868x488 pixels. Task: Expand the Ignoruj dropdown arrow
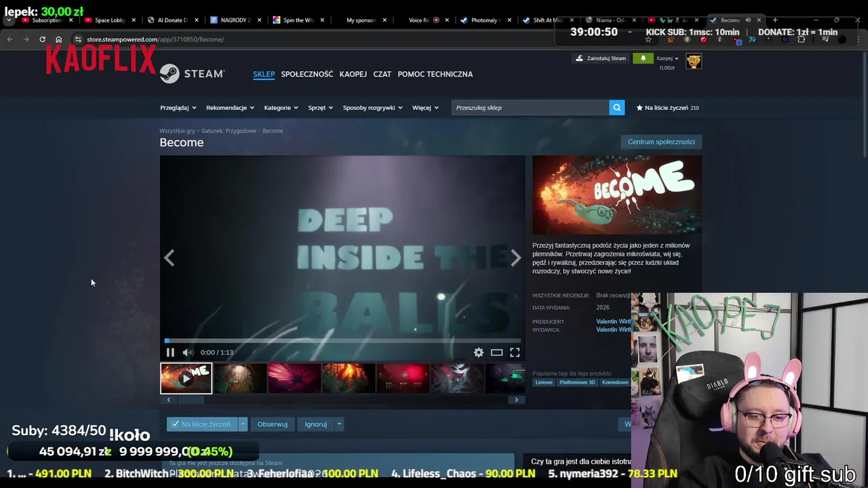339,424
